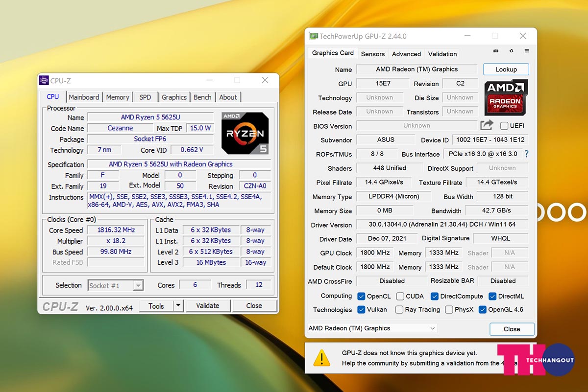
Task: Click the BIOS export share icon
Action: 487,125
